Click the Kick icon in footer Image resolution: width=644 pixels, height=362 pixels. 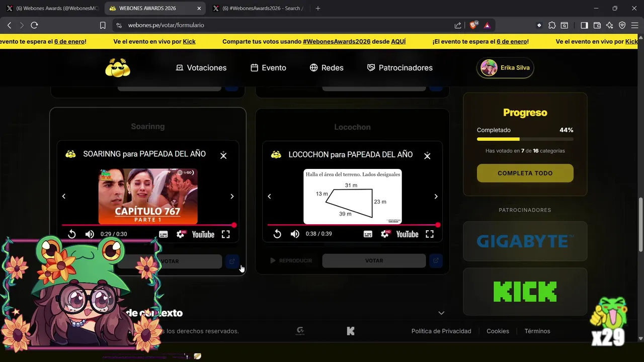[351, 331]
